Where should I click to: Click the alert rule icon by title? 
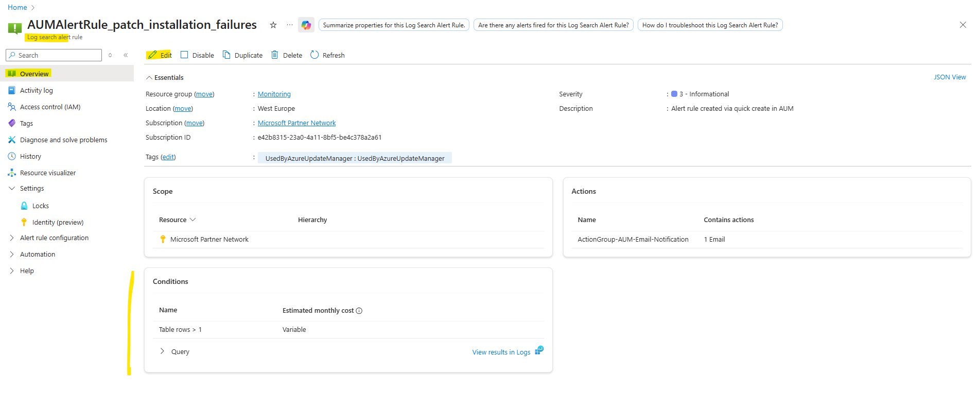(x=15, y=28)
